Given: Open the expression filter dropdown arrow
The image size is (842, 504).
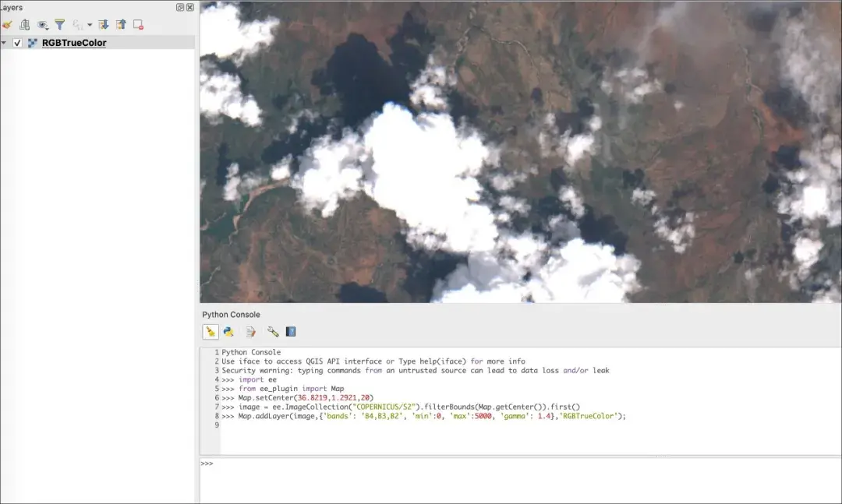Looking at the screenshot, I should 88,24.
